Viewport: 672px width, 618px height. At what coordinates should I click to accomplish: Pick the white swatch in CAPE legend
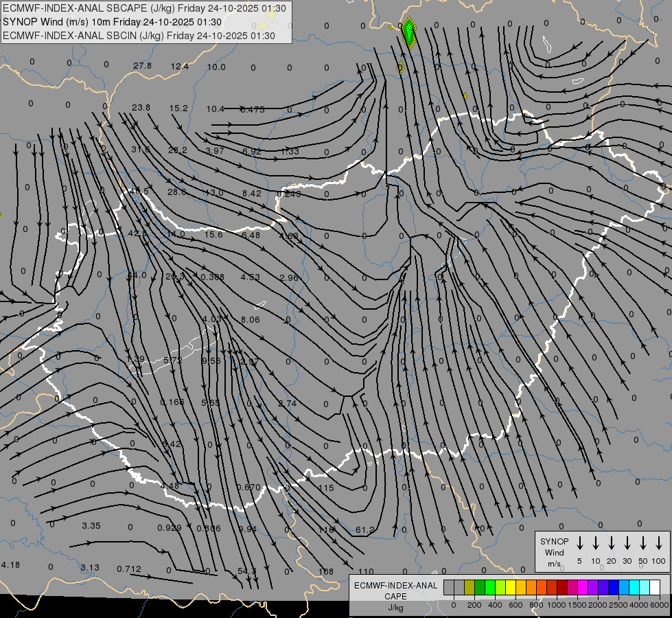click(x=655, y=587)
